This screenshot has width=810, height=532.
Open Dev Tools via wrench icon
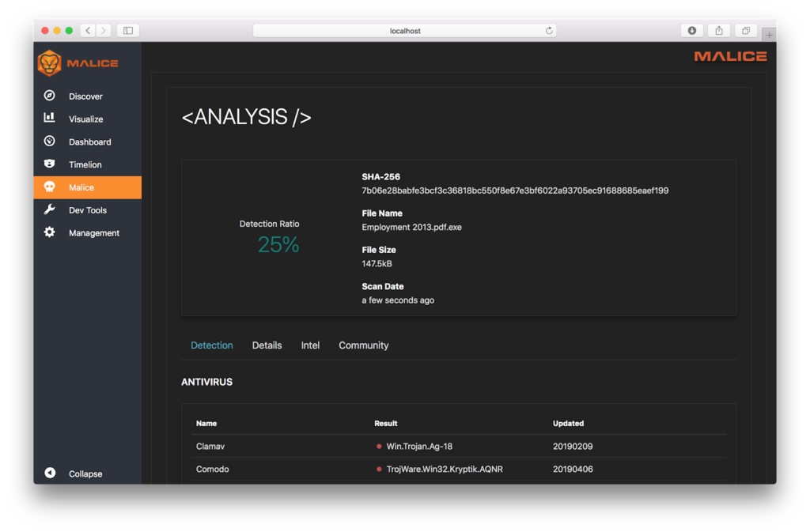[x=50, y=209]
